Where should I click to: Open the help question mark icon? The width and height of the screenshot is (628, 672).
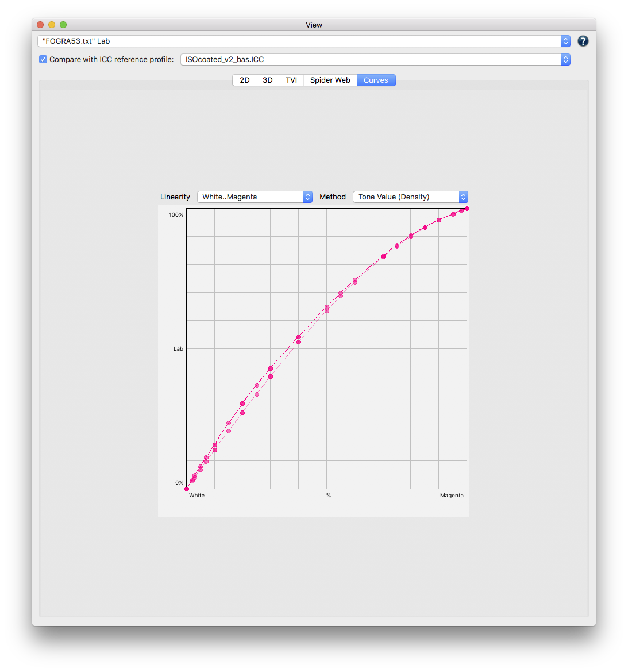click(x=583, y=41)
